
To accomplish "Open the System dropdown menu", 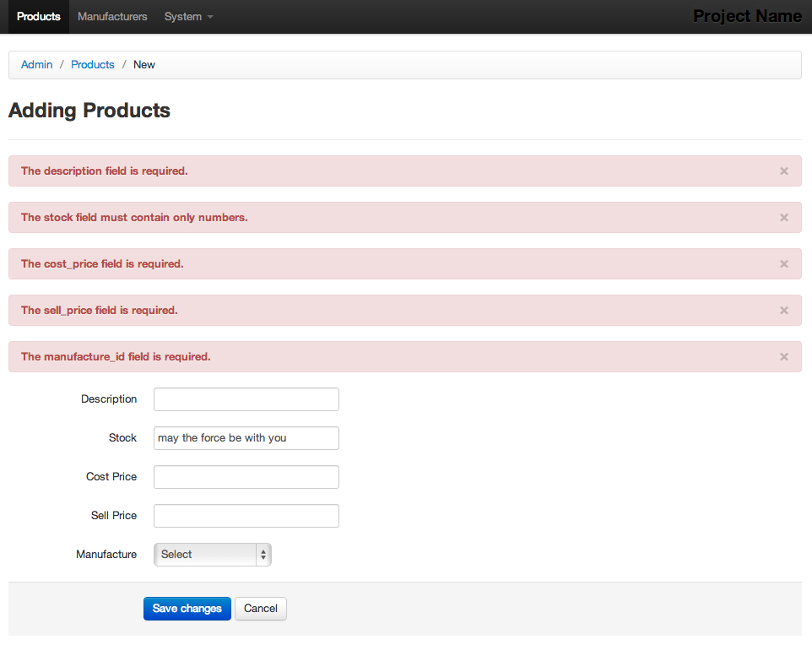I will (188, 17).
